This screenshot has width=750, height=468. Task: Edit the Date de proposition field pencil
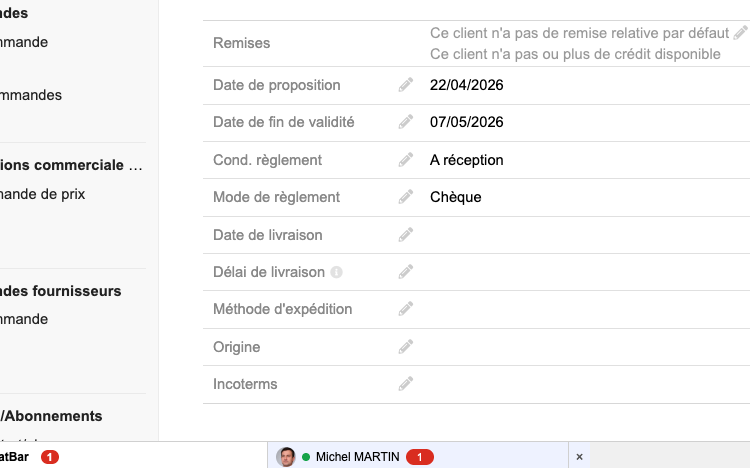(x=406, y=85)
